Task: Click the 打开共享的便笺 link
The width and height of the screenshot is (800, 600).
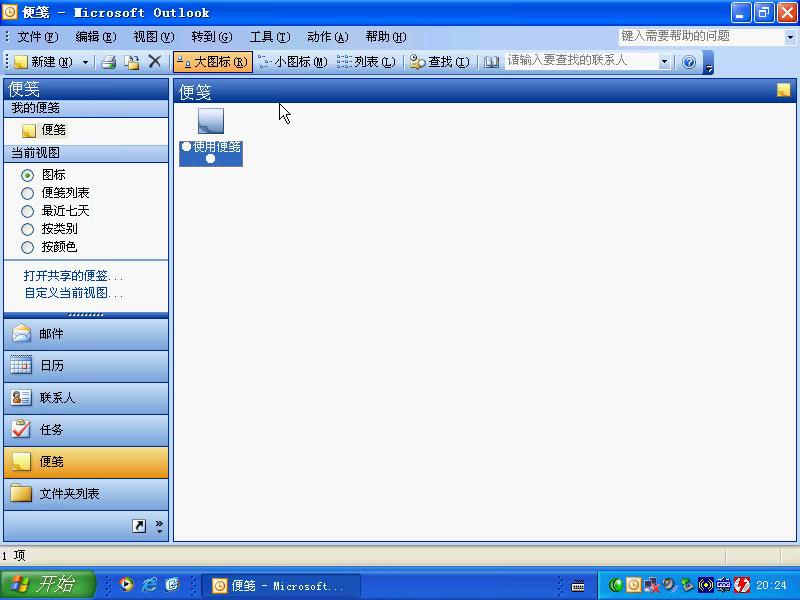Action: 73,276
